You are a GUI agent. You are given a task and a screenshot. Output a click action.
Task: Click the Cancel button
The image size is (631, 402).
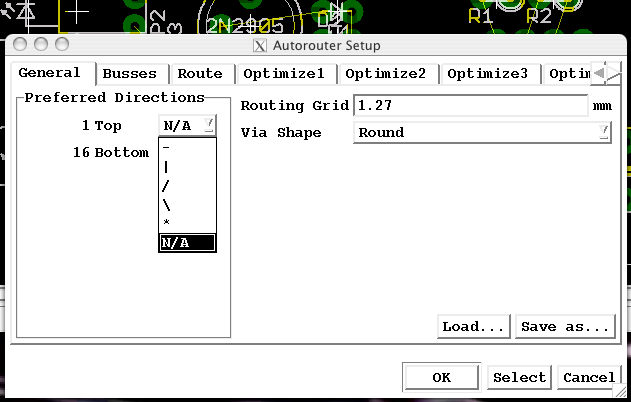point(589,377)
